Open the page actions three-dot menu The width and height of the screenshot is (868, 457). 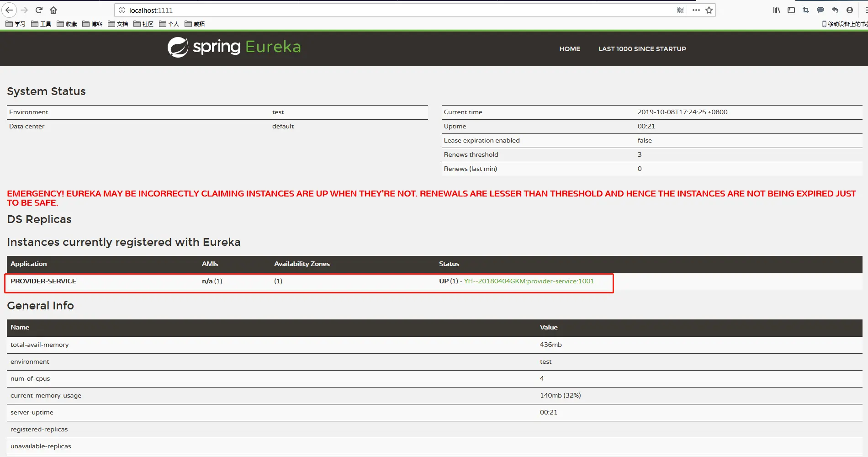[696, 10]
